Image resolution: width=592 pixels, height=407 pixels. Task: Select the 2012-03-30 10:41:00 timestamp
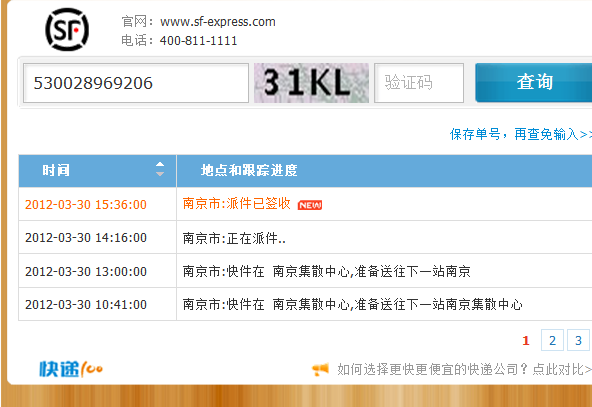pos(86,304)
